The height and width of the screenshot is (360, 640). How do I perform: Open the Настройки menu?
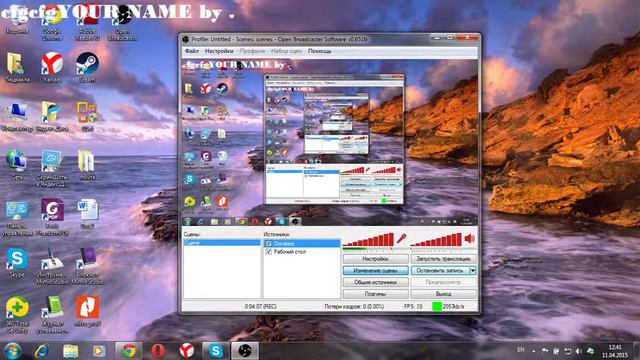[x=219, y=51]
